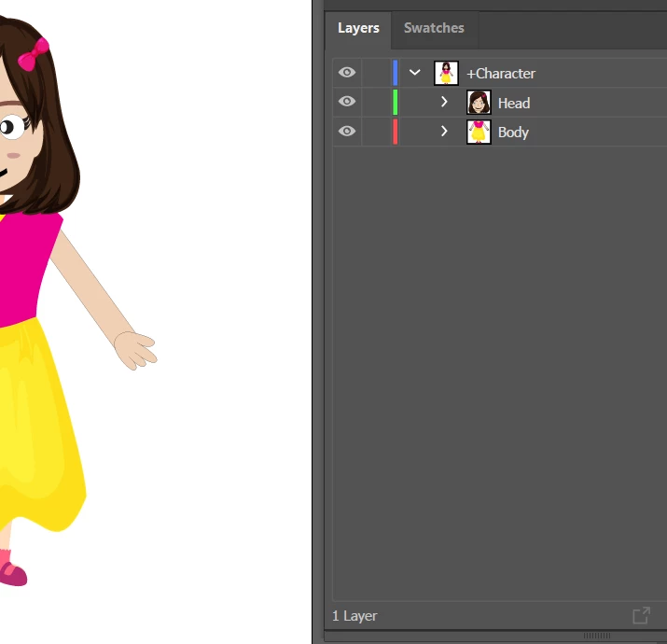Toggle visibility of the Head sublayer

coord(347,102)
